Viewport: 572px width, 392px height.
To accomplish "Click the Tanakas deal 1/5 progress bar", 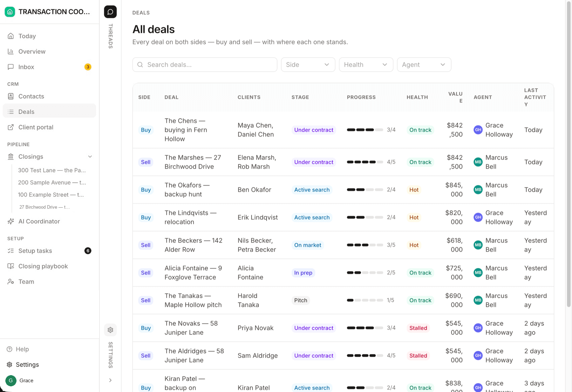I will (365, 300).
